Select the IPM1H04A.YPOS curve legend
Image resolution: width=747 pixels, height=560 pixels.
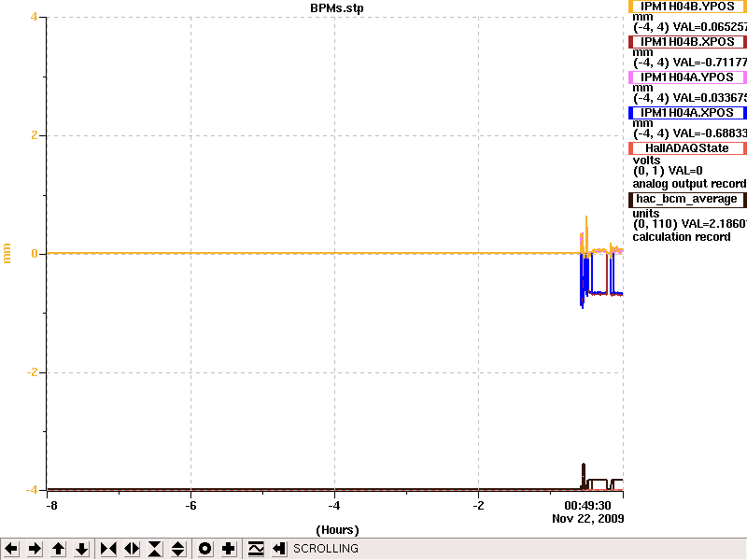click(x=687, y=77)
